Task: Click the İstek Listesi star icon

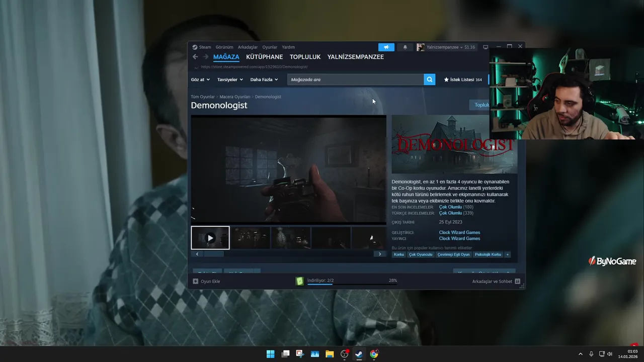Action: (446, 79)
